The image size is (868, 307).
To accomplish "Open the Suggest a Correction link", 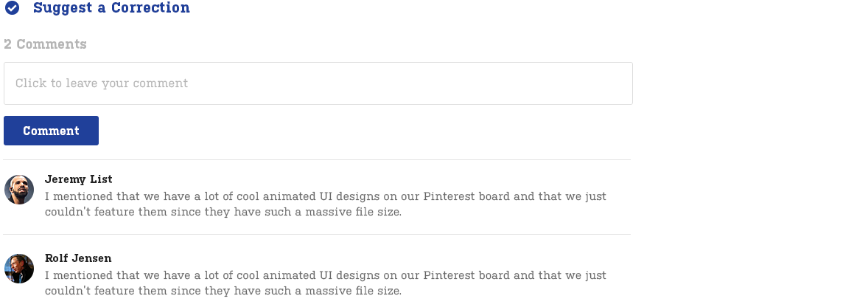I will 111,8.
